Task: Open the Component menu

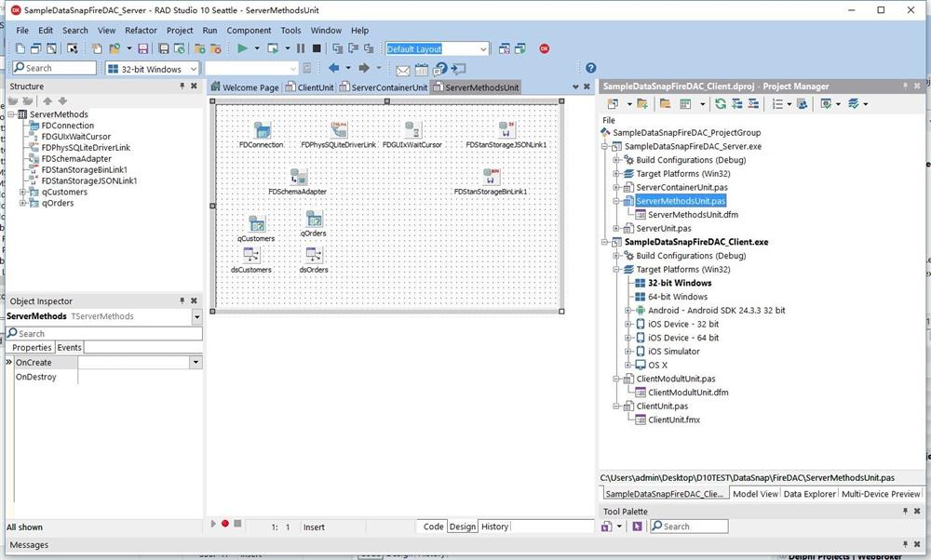Action: [249, 31]
